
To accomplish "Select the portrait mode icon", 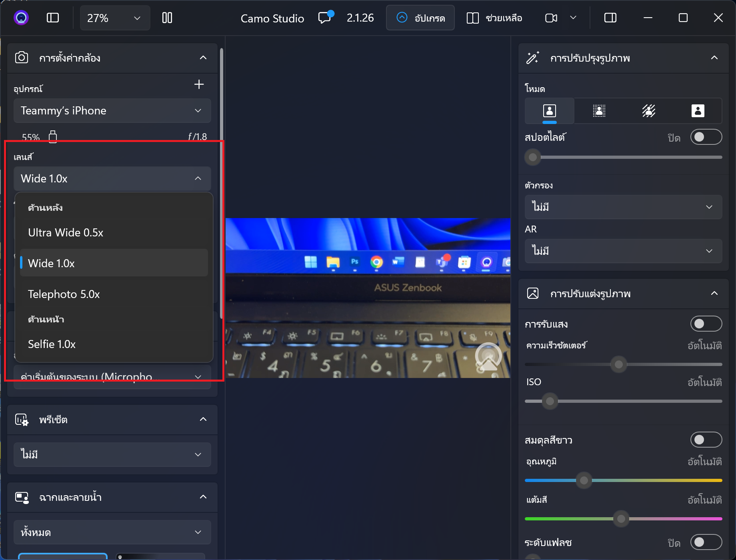I will (550, 111).
